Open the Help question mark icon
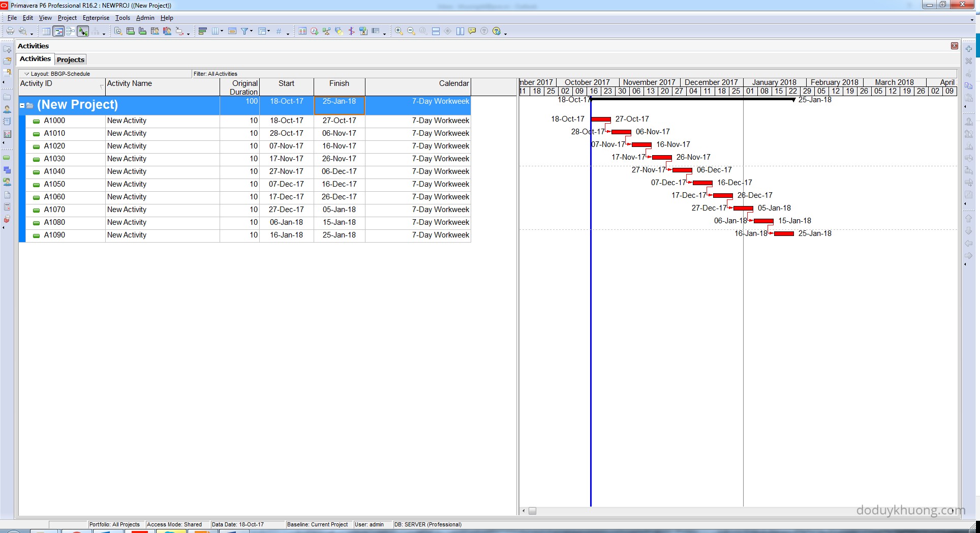Viewport: 980px width, 533px height. click(497, 32)
